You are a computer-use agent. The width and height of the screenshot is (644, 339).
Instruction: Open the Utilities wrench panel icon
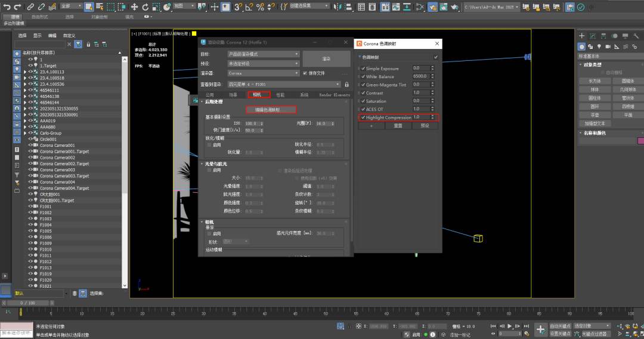(636, 36)
